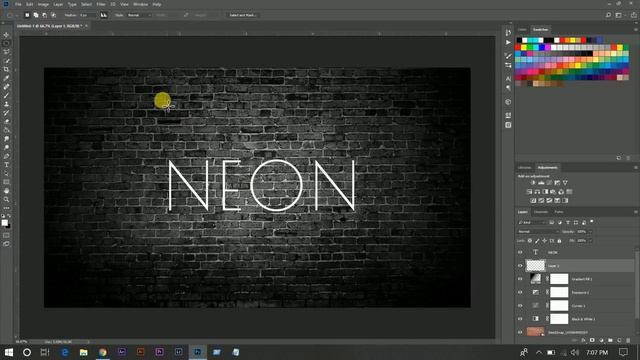
Task: Open the Swatches panel flyout menu
Action: pyautogui.click(x=636, y=29)
